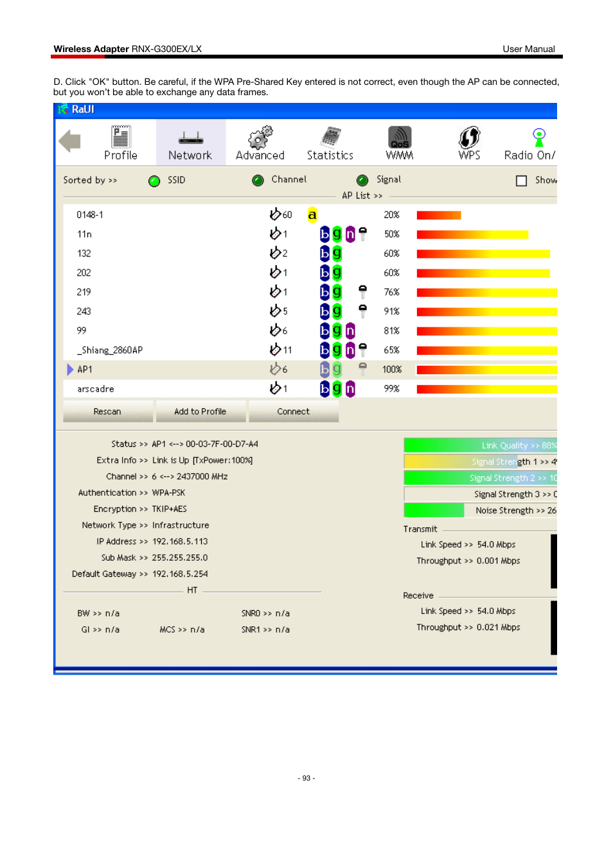Click the channel 11 icon for _Shiang_2860AP
Screen dimensions: 613x868
(x=276, y=349)
